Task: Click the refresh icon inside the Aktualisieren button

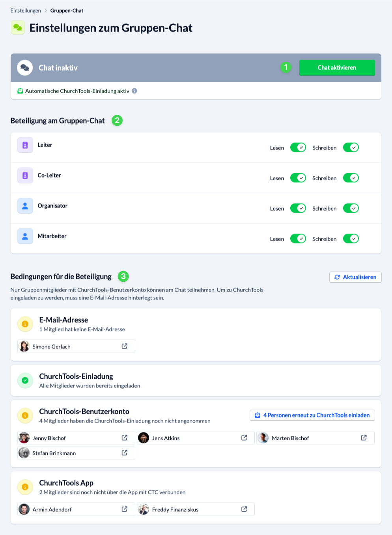Action: point(338,277)
